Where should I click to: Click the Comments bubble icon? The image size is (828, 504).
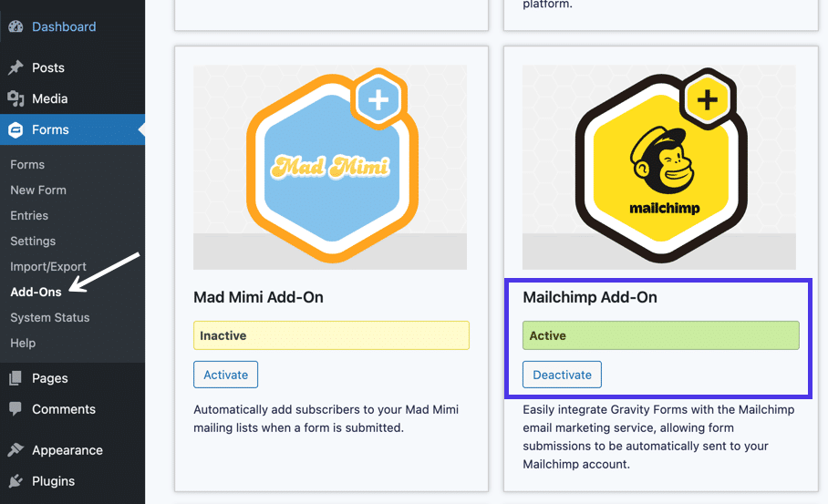pyautogui.click(x=16, y=409)
